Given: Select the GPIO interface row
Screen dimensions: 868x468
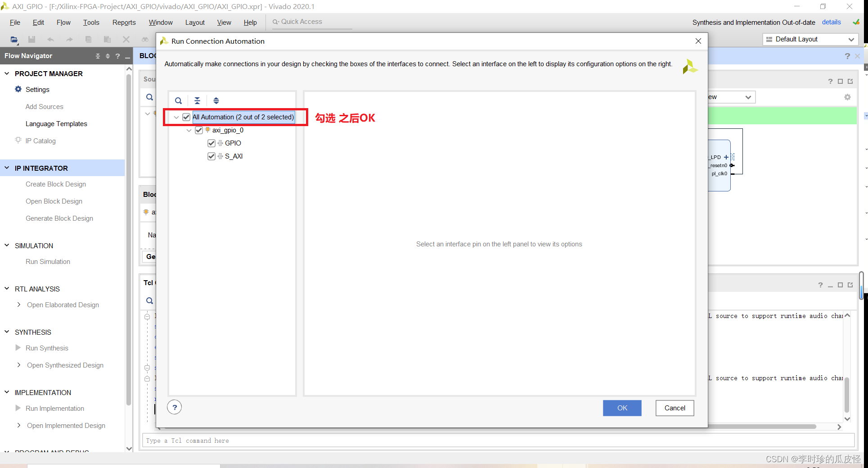Looking at the screenshot, I should (x=233, y=143).
